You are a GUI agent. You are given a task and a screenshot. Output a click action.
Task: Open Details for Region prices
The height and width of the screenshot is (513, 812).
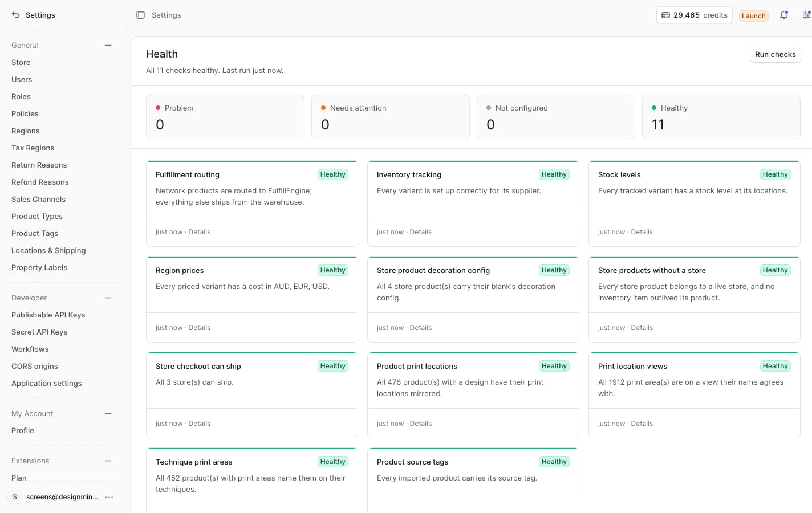click(200, 328)
